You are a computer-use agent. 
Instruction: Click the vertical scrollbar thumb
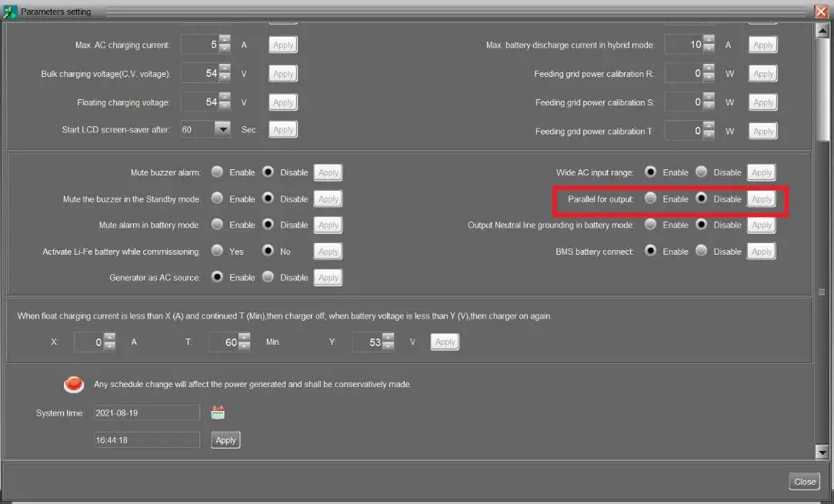point(822,88)
